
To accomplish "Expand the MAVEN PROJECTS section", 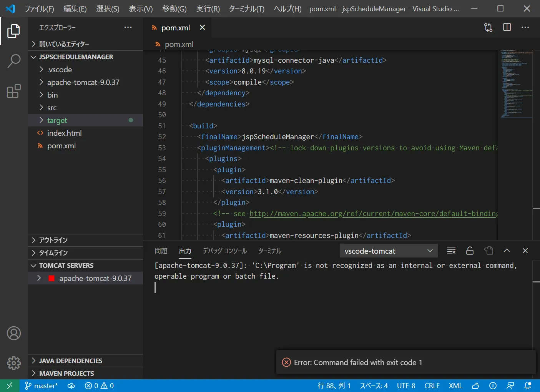I will [x=66, y=373].
